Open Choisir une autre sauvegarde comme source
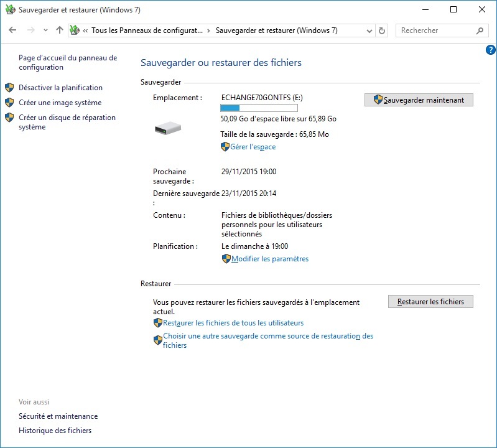 coord(268,340)
